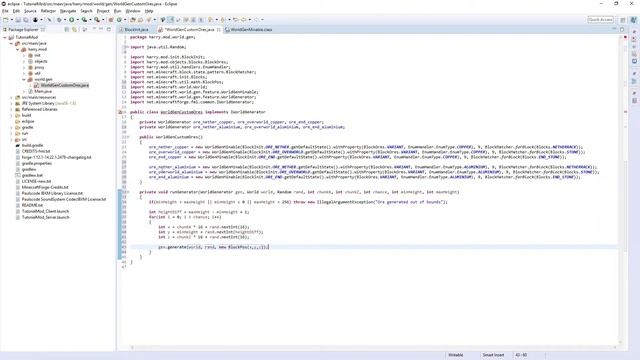This screenshot has height=360, width=640.
Task: Click the green Run toolbar button
Action: [x=71, y=20]
